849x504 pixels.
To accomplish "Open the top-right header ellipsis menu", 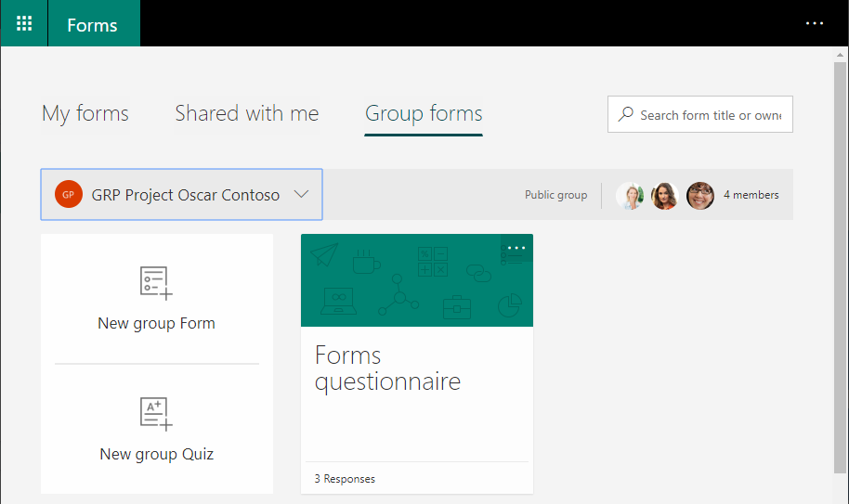I will (815, 23).
